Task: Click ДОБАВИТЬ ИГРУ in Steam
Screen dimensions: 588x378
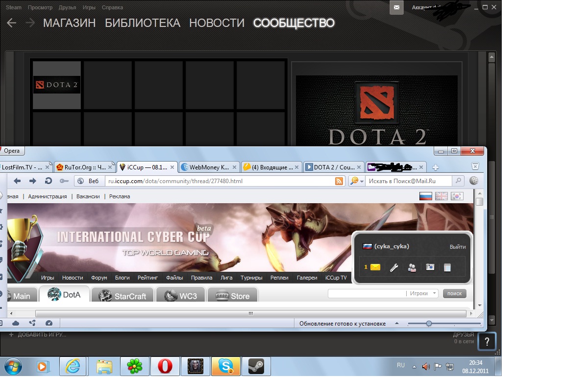Action: [x=37, y=334]
